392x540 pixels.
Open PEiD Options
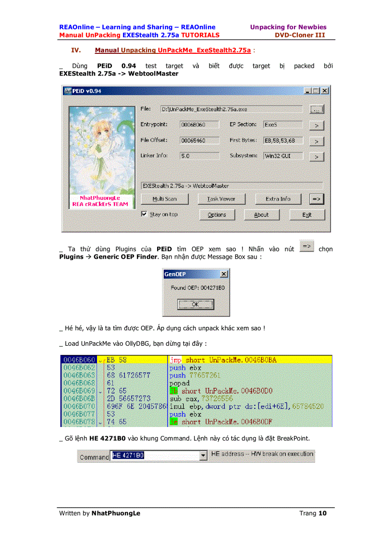217,214
